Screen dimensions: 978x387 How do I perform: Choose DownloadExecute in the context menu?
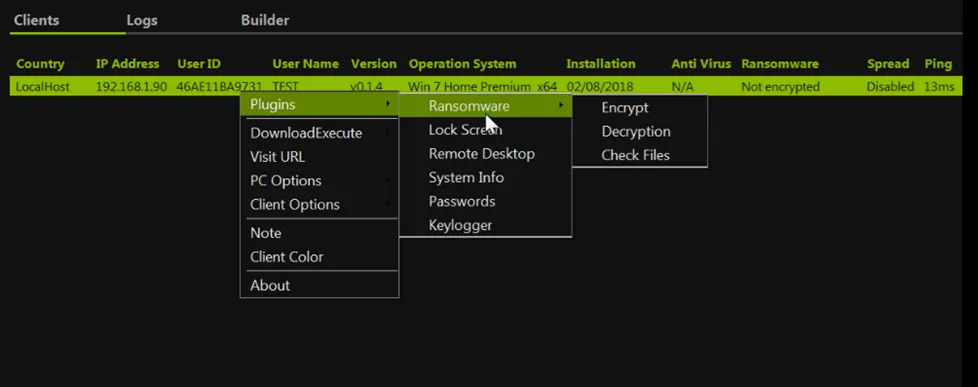319,133
